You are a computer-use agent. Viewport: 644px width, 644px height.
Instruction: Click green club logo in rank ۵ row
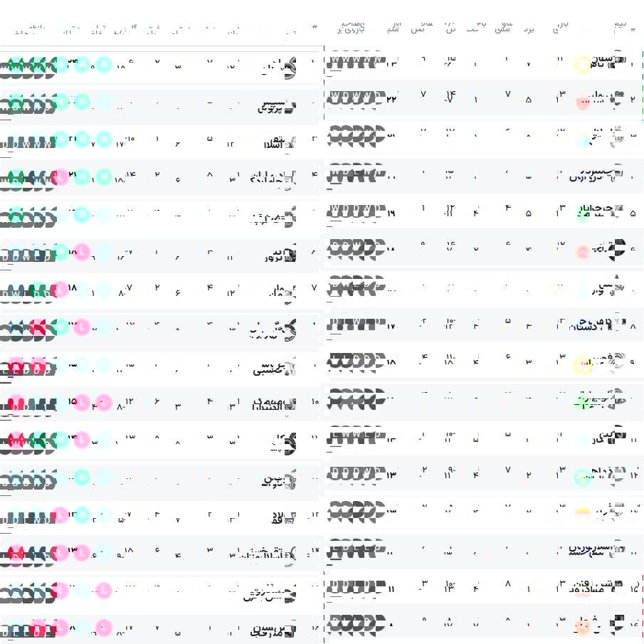[x=582, y=214]
